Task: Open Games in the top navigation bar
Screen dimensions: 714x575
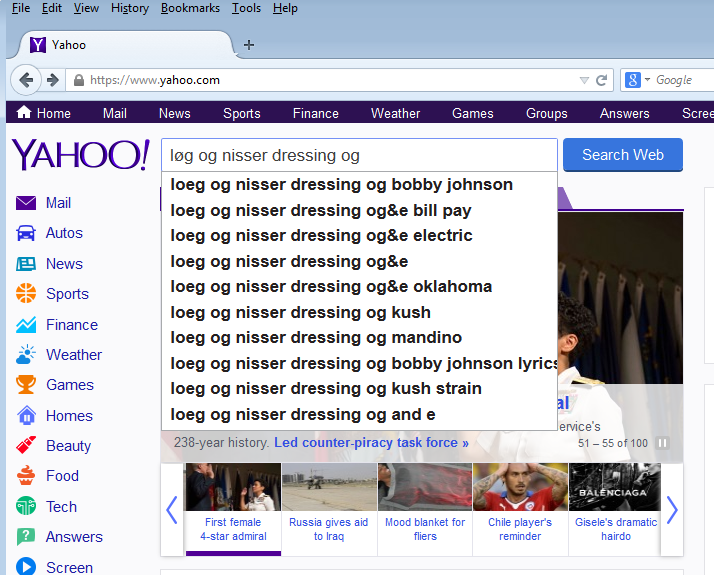Action: click(473, 113)
